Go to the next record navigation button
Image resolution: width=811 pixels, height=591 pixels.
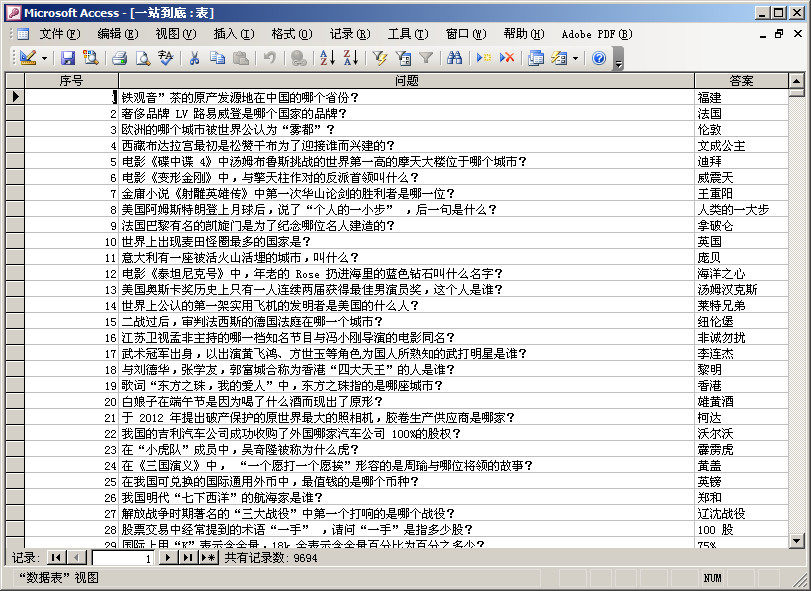168,557
